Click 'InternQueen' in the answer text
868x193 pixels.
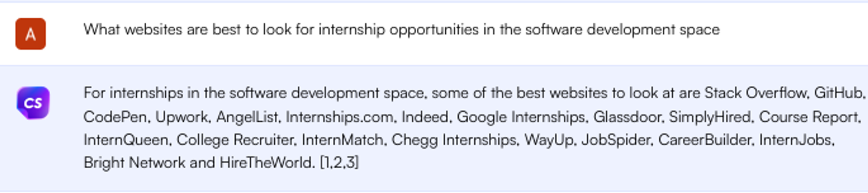click(x=126, y=140)
